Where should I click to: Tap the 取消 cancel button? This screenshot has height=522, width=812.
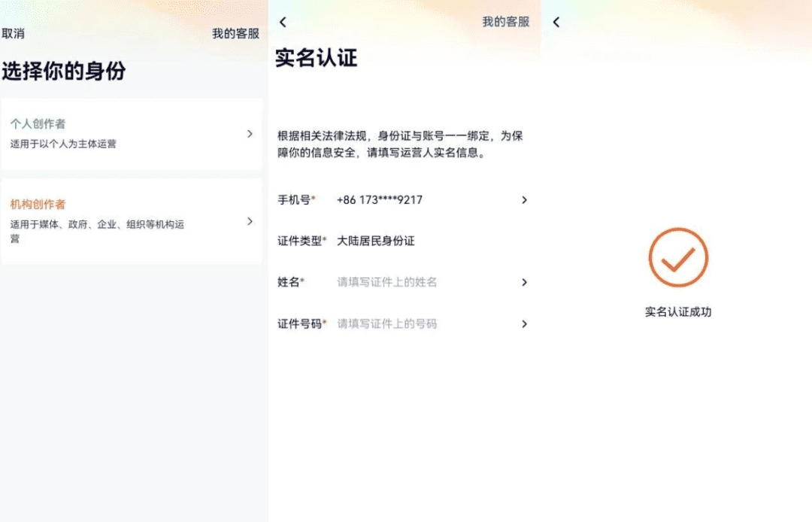(14, 34)
